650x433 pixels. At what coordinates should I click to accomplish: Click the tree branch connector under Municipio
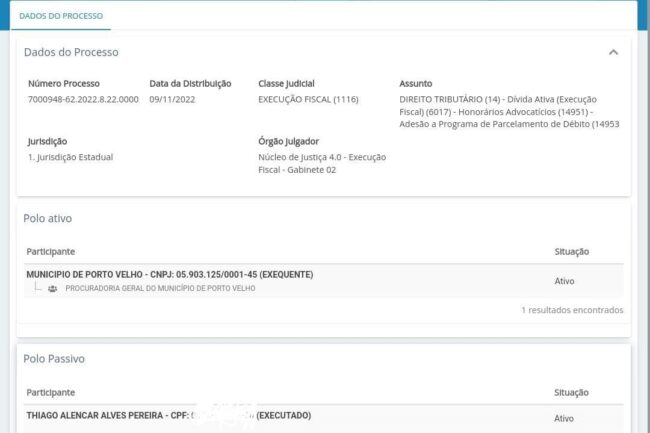(x=37, y=287)
